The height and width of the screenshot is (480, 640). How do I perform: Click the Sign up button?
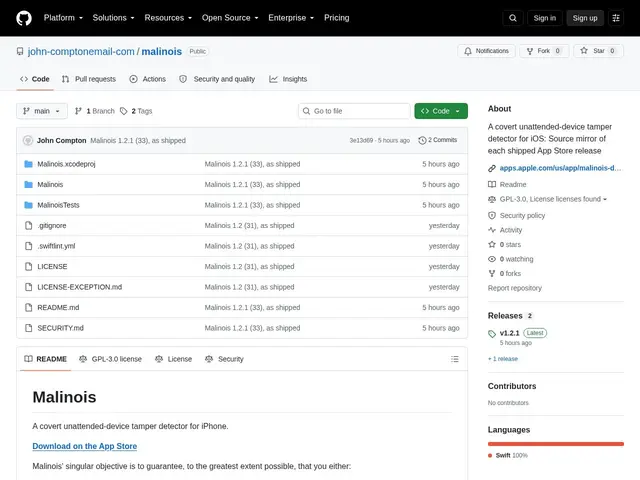click(x=584, y=18)
